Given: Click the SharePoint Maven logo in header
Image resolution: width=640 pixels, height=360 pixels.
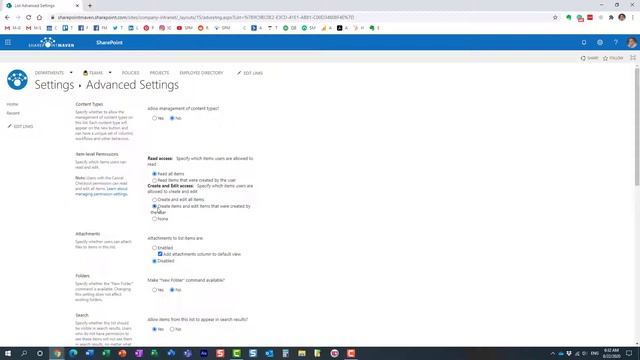Looking at the screenshot, I should click(51, 42).
